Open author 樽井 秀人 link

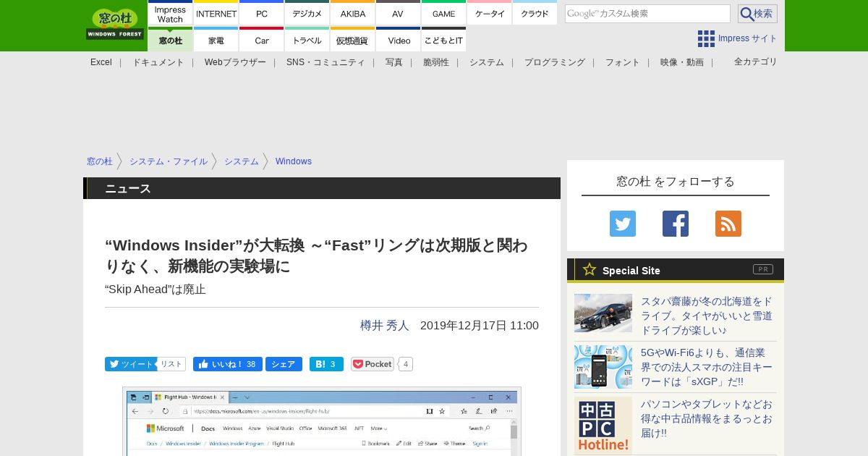pyautogui.click(x=385, y=326)
